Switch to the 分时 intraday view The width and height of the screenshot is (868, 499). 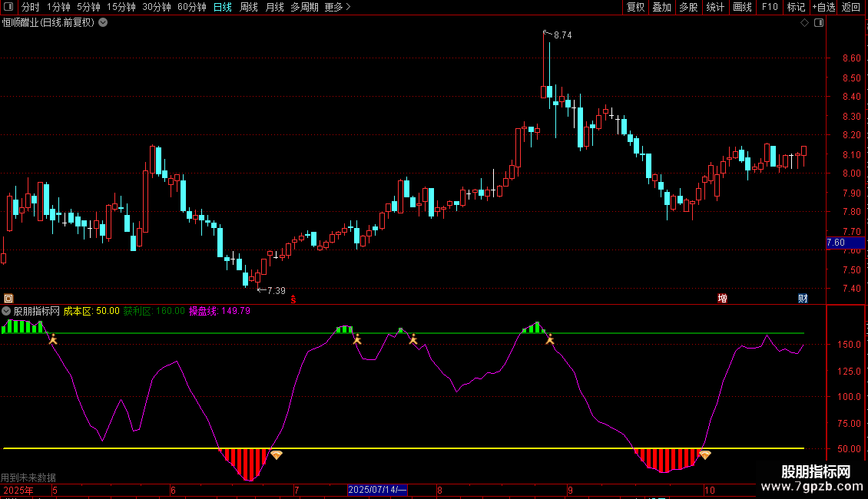pos(30,7)
